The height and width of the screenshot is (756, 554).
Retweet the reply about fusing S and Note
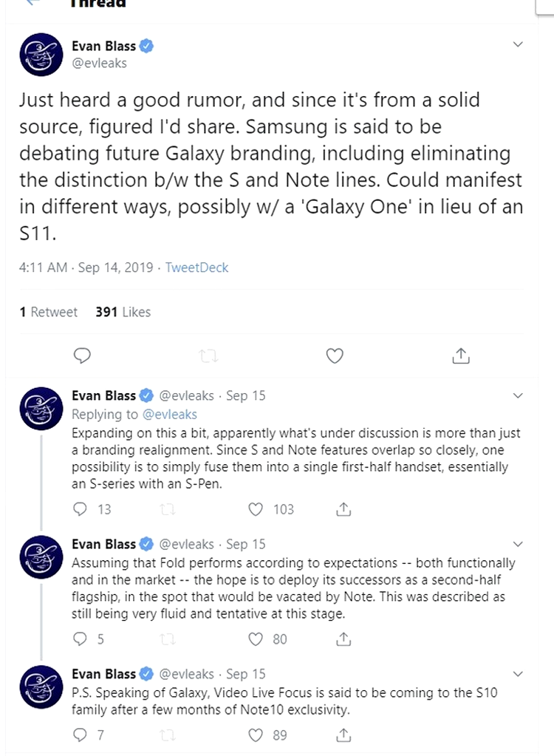point(168,509)
